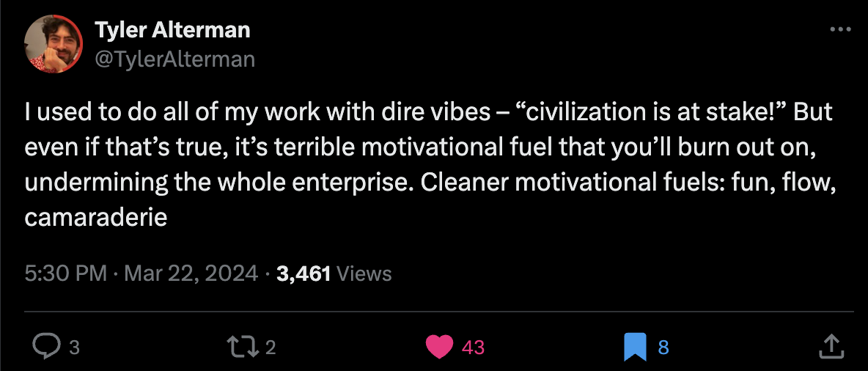868x371 pixels.
Task: Repost the tweet using the retweet icon
Action: (x=245, y=346)
